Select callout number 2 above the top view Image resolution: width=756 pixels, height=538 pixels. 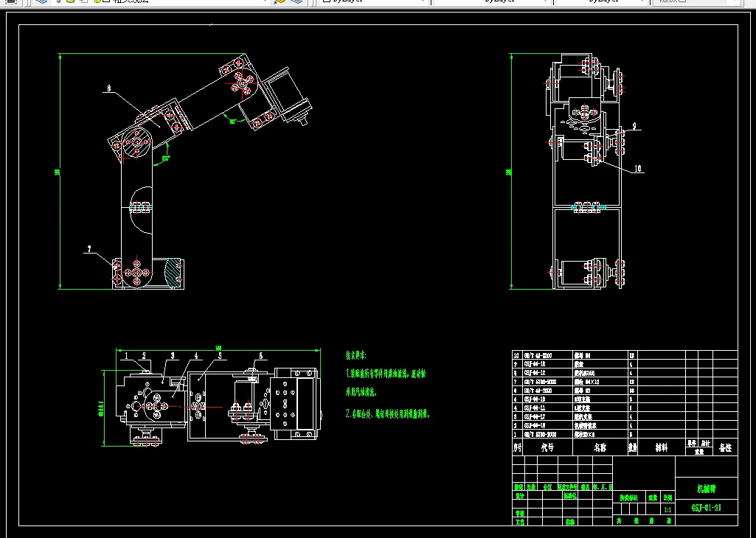coord(144,355)
